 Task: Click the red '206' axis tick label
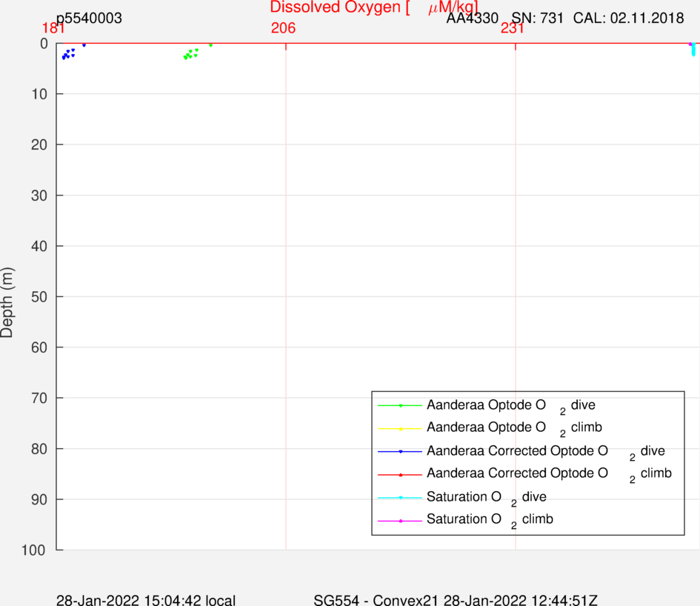click(283, 28)
